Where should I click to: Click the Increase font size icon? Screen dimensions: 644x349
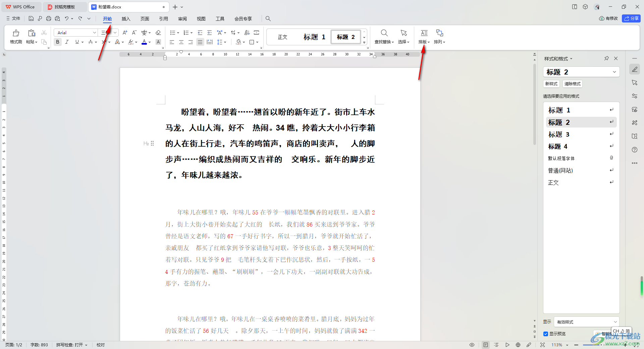pos(125,33)
